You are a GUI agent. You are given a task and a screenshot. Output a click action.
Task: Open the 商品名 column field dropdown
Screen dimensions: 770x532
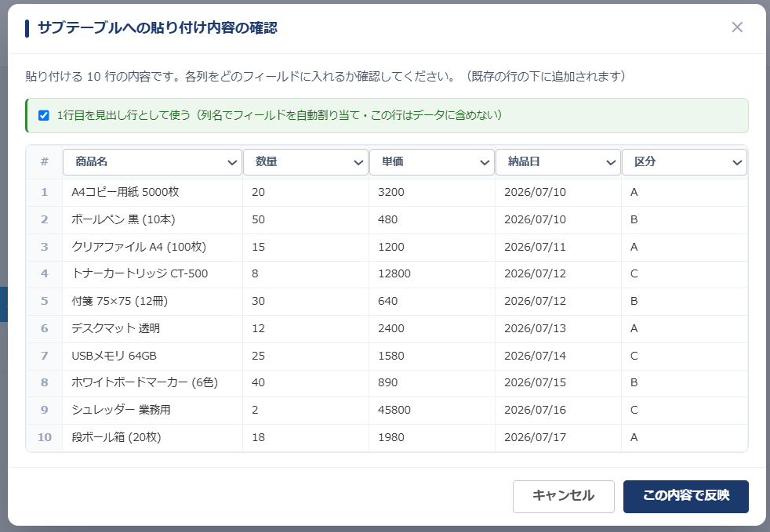pyautogui.click(x=152, y=162)
